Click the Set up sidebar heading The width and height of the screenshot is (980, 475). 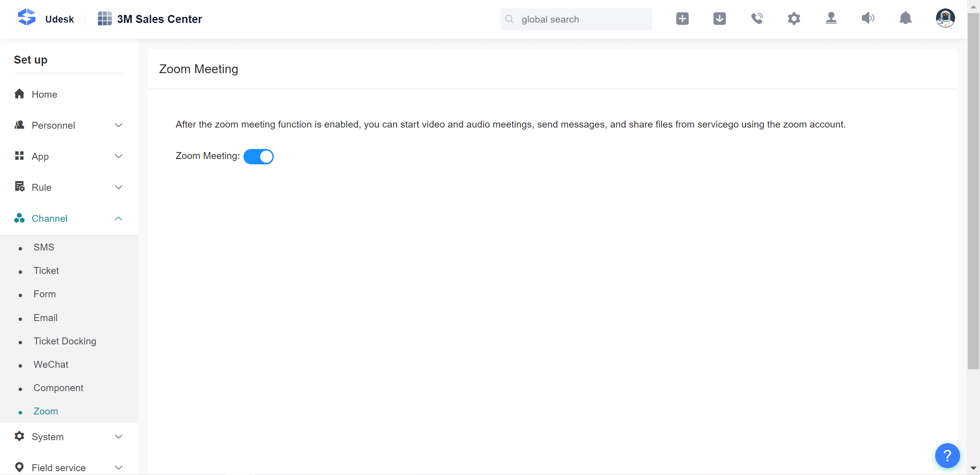point(31,60)
